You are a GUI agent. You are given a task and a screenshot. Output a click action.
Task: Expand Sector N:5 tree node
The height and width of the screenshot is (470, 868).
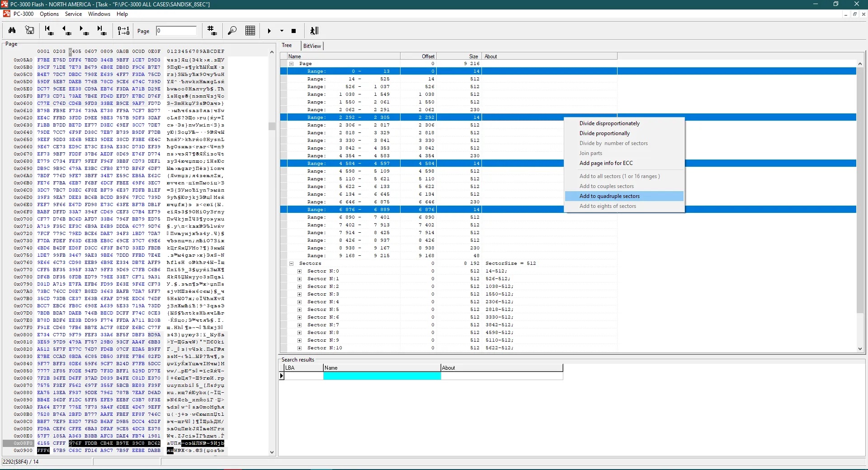299,310
